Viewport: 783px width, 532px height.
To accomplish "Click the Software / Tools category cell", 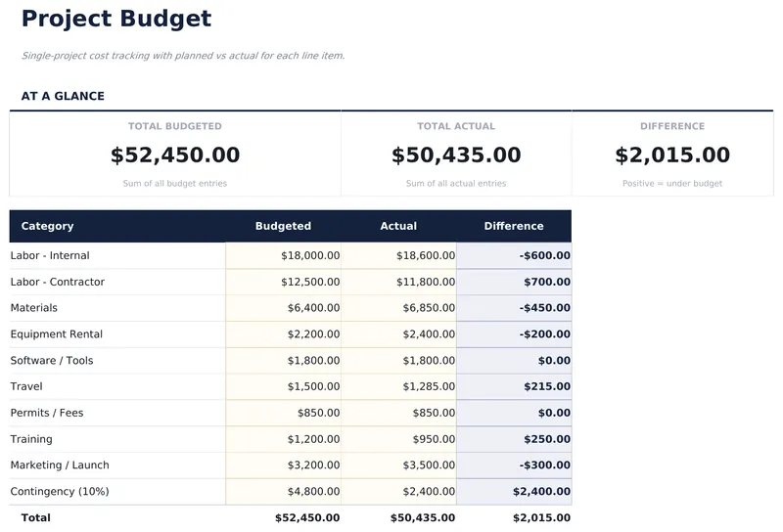I will [117, 361].
